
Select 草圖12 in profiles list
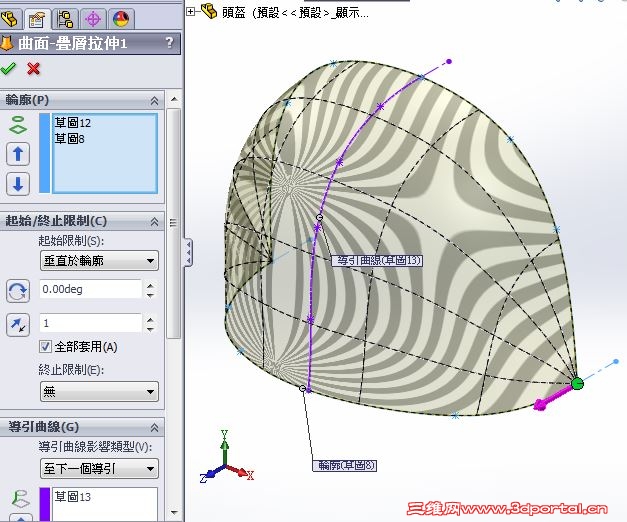73,123
